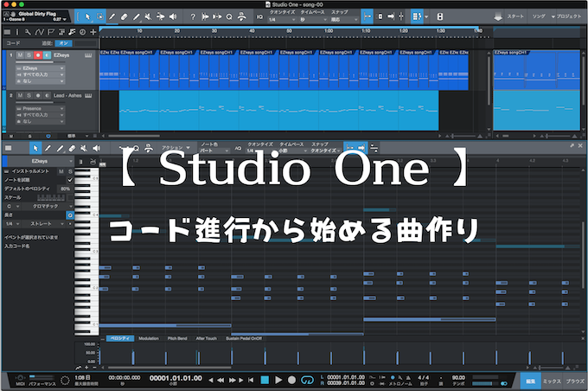Click the Q quantize icon in top toolbar

click(229, 16)
